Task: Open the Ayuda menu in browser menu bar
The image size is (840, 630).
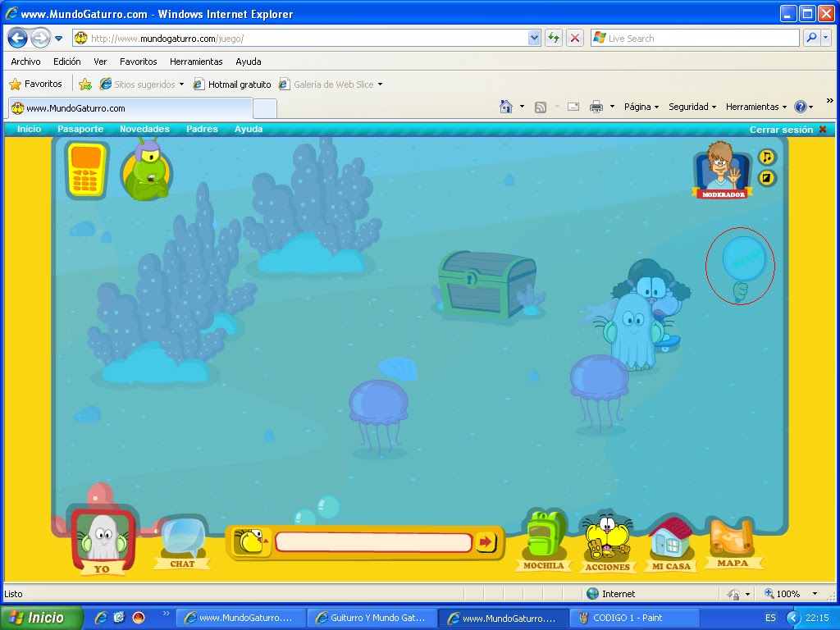Action: click(249, 62)
